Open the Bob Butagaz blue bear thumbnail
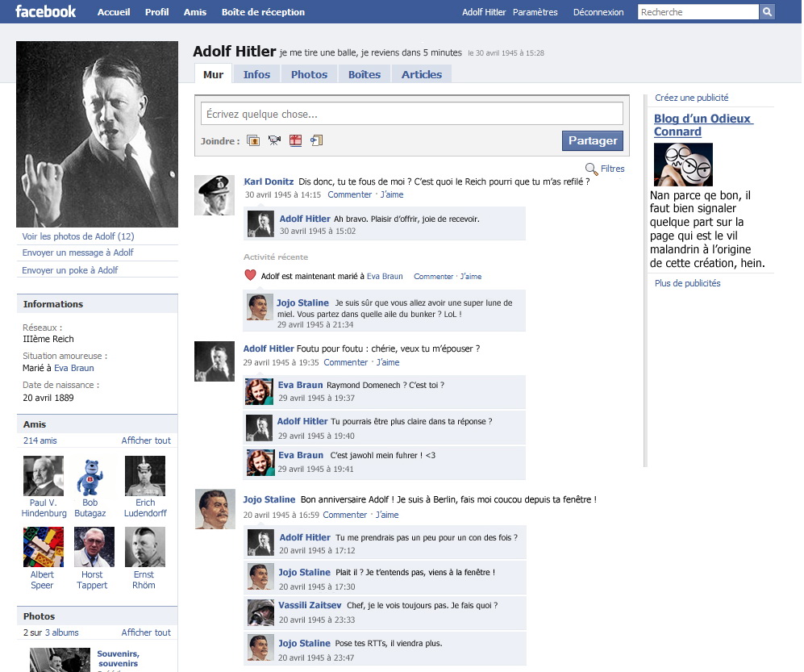The width and height of the screenshot is (804, 672). (90, 477)
